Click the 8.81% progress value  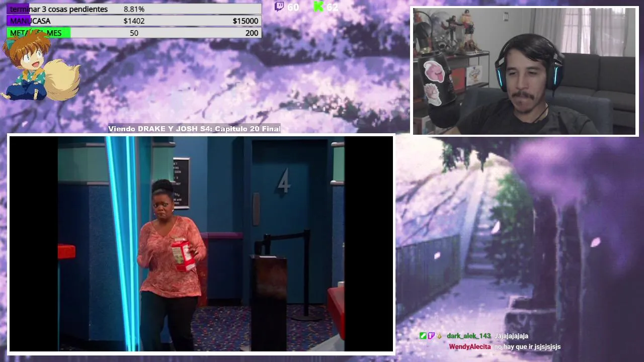(x=134, y=9)
